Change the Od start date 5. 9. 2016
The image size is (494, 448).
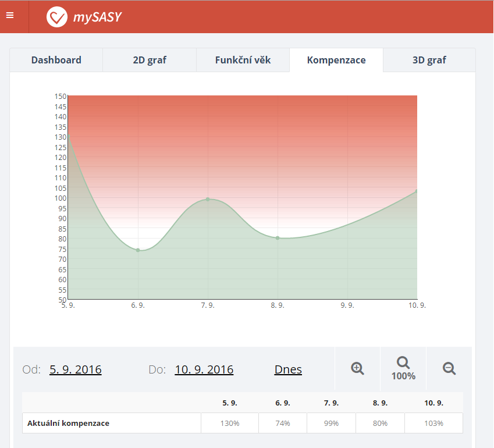pos(76,369)
